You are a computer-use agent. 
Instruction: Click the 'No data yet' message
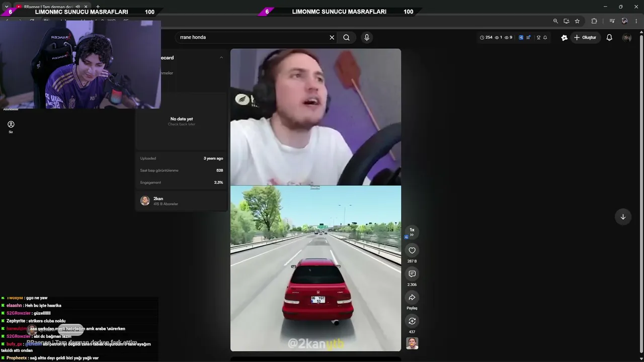point(182,119)
